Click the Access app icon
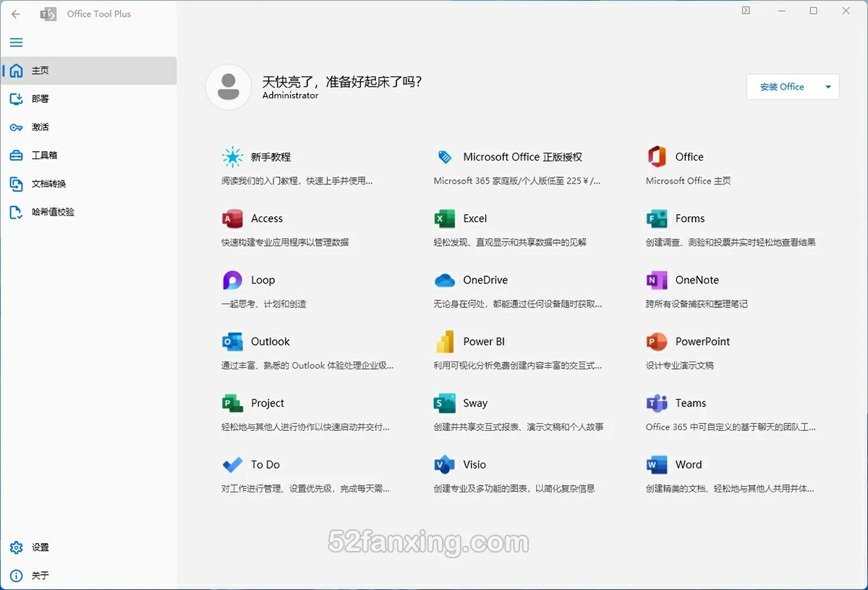This screenshot has width=868, height=590. coord(232,218)
